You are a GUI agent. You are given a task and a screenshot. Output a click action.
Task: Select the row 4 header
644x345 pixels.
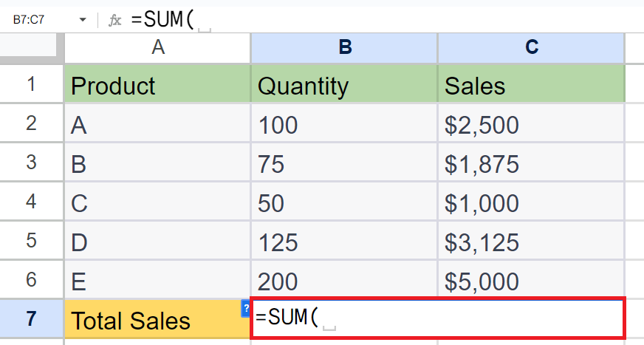click(32, 201)
